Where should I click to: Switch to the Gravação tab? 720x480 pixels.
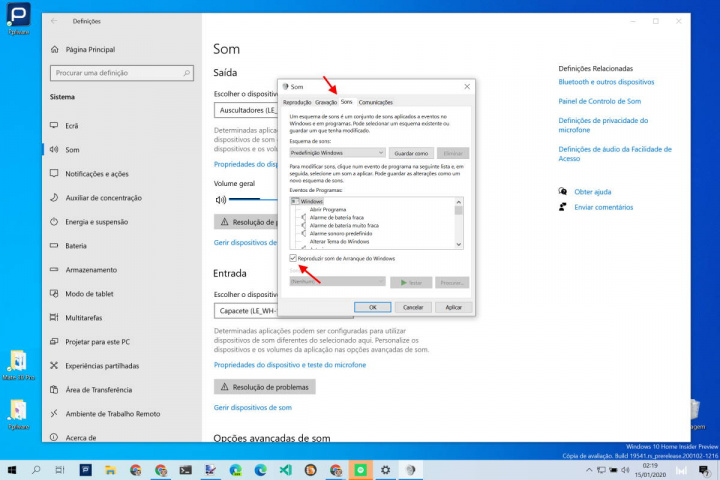pos(326,102)
